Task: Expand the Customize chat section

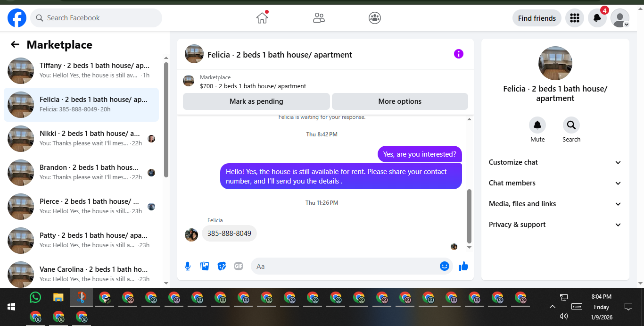Action: tap(555, 162)
